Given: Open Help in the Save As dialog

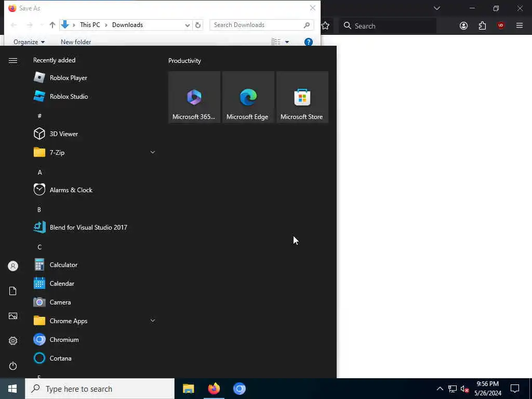Looking at the screenshot, I should tap(309, 42).
